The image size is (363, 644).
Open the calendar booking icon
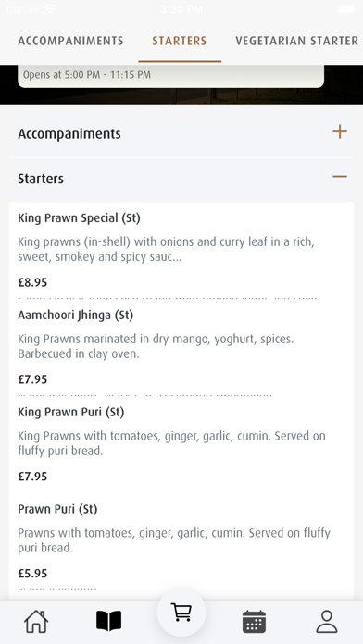[x=254, y=622]
